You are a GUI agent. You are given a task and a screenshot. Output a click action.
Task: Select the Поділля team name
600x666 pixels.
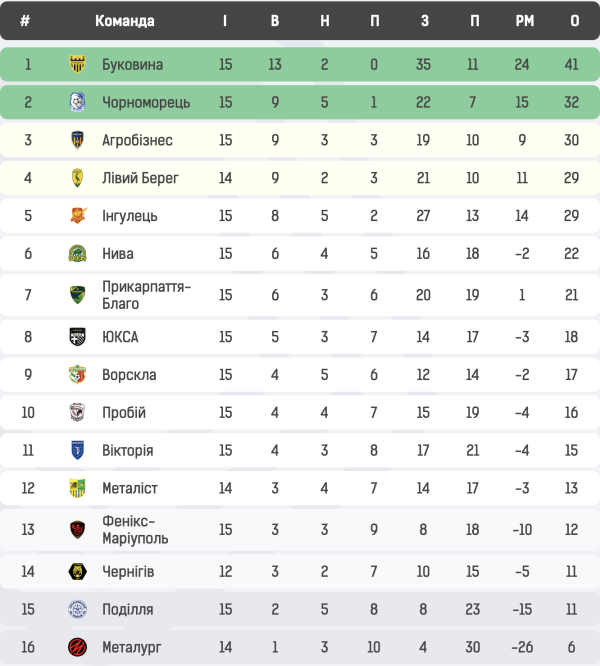point(128,609)
